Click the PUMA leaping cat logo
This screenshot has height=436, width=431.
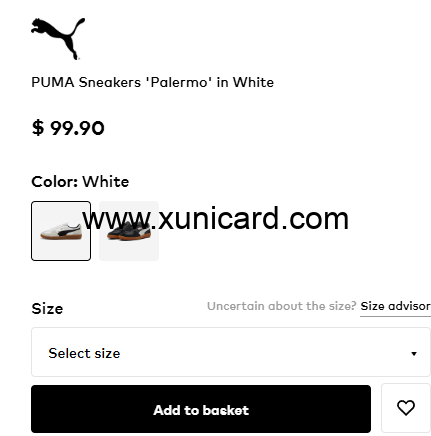[58, 39]
